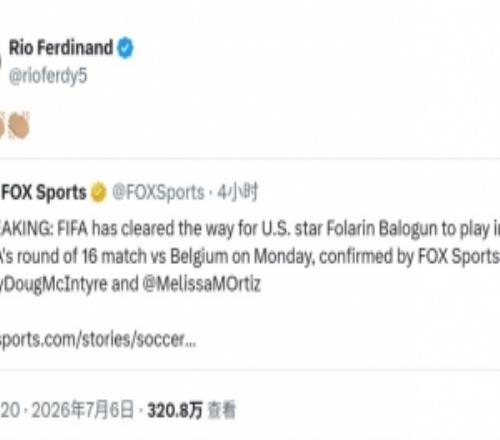Open the @rioferdy5 handle

click(x=48, y=76)
